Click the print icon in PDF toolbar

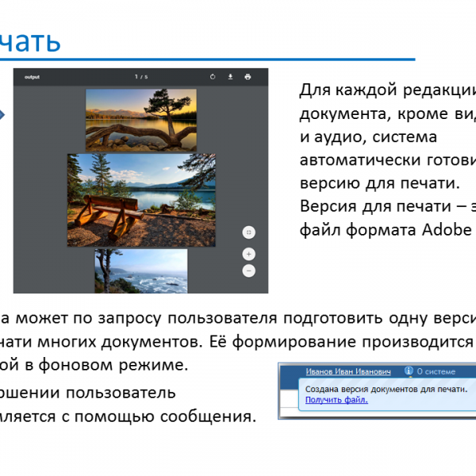pos(248,77)
